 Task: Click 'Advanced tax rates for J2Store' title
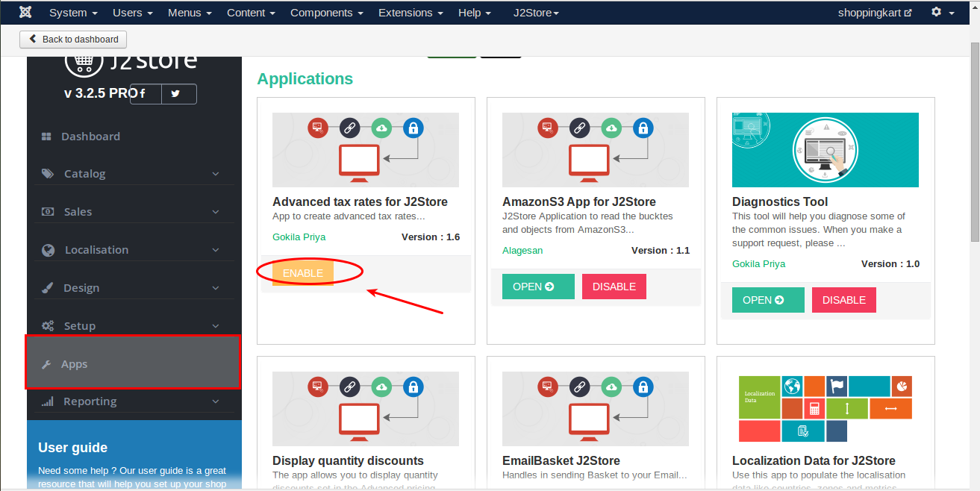point(360,201)
